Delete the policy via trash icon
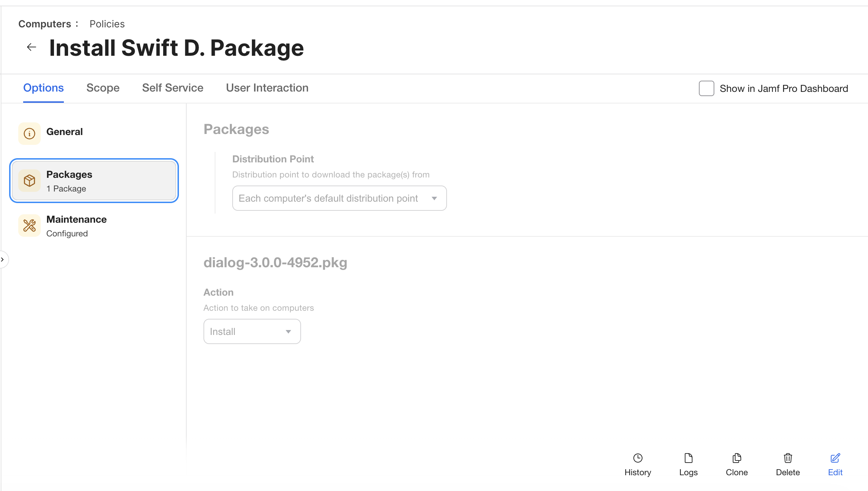868x491 pixels. pos(788,458)
